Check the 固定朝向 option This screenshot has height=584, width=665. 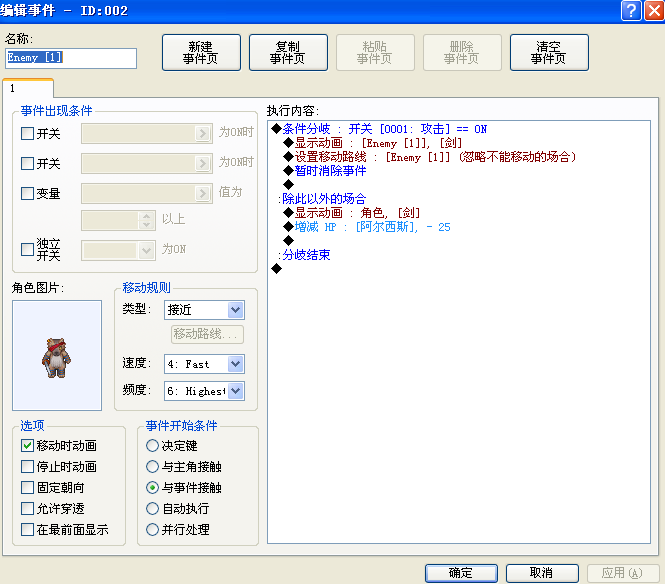tap(28, 487)
